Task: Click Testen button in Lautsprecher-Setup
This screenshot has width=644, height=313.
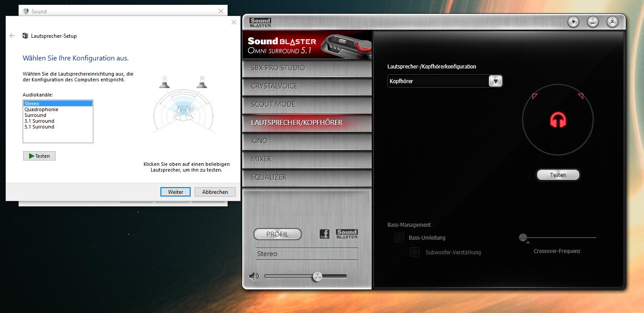Action: [x=39, y=156]
